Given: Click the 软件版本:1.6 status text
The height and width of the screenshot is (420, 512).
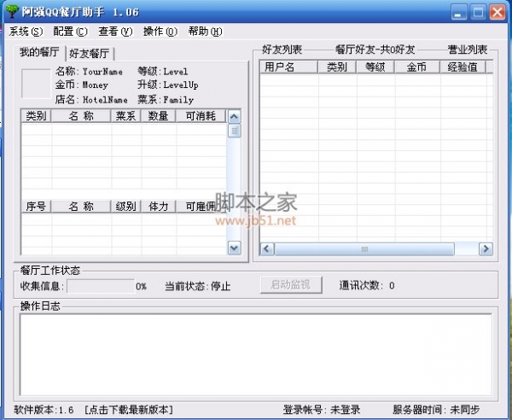Looking at the screenshot, I should click(x=44, y=410).
